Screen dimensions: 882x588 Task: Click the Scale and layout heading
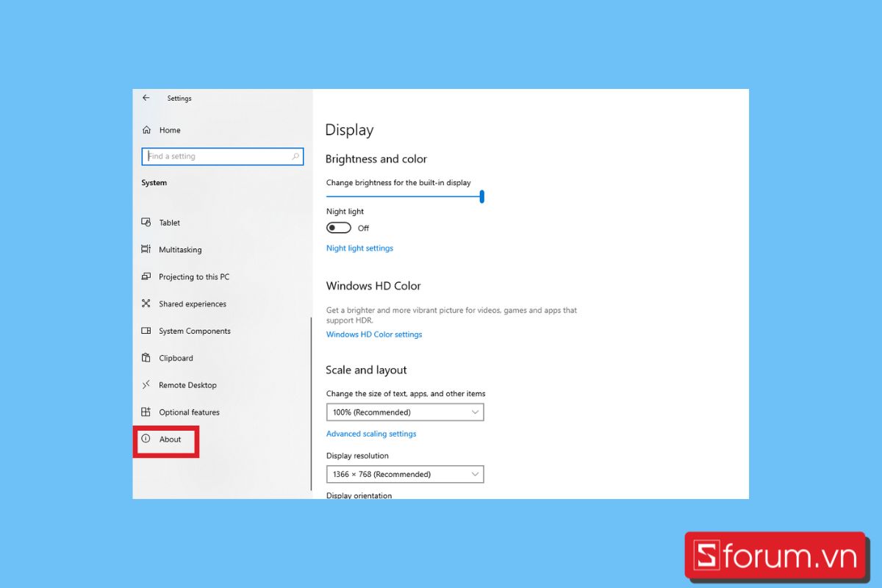366,370
